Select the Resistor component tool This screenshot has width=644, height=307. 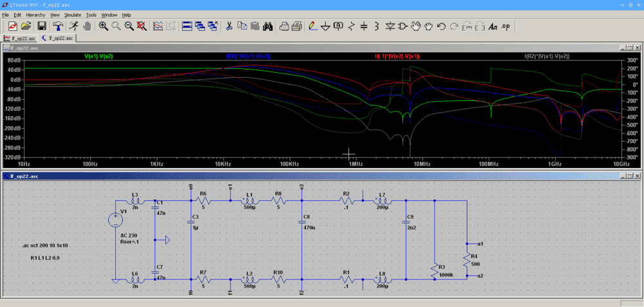coord(351,26)
